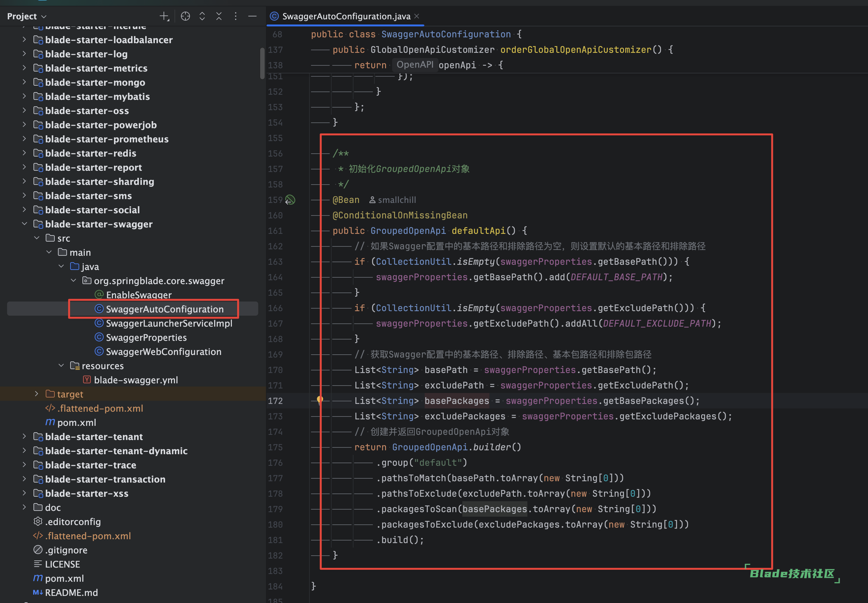868x603 pixels.
Task: Expand the target folder
Action: [37, 394]
